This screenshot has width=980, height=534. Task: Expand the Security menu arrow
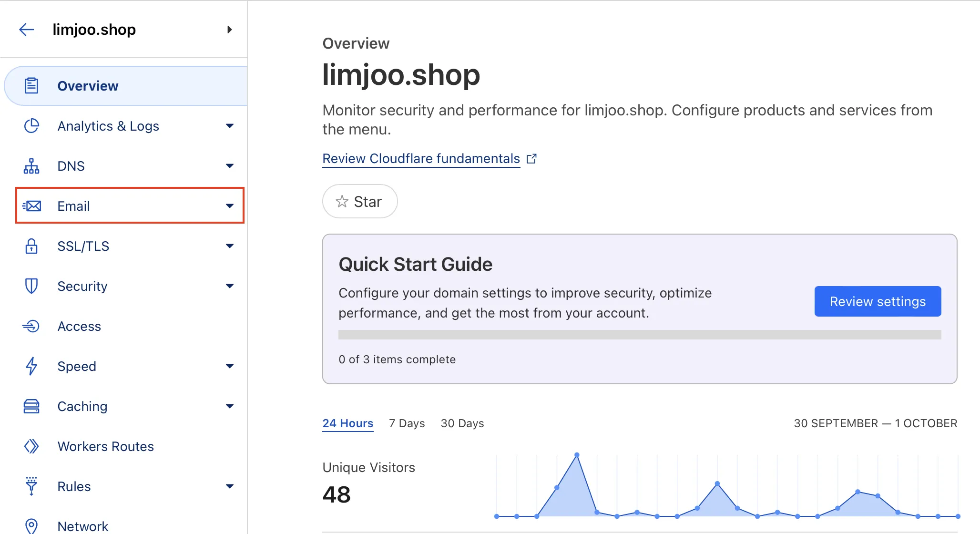tap(230, 286)
